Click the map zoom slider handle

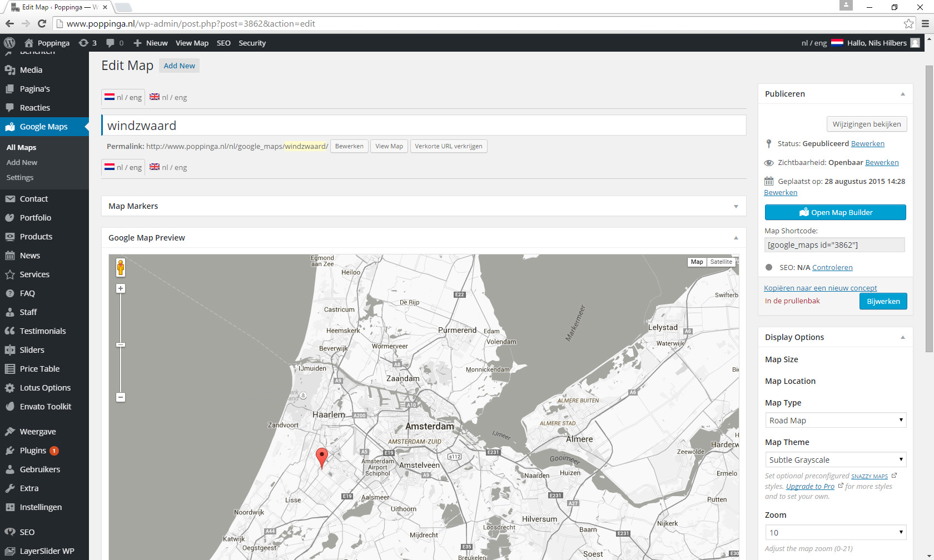pos(121,345)
